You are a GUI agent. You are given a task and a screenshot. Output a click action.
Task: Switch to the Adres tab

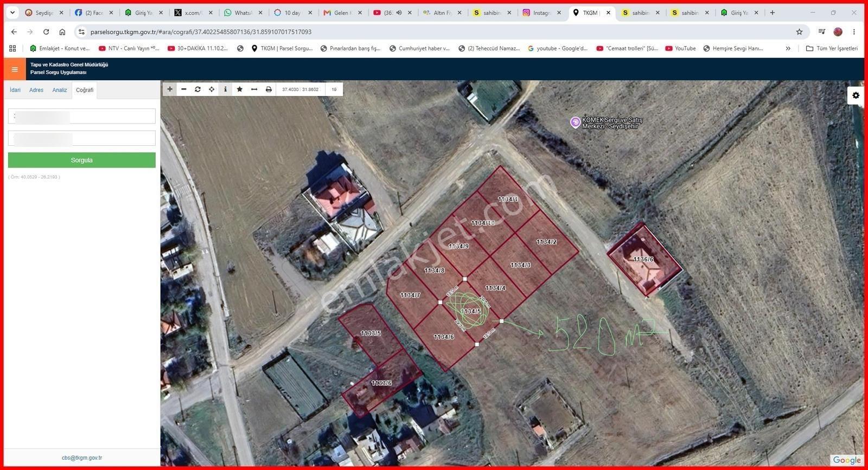(x=36, y=90)
